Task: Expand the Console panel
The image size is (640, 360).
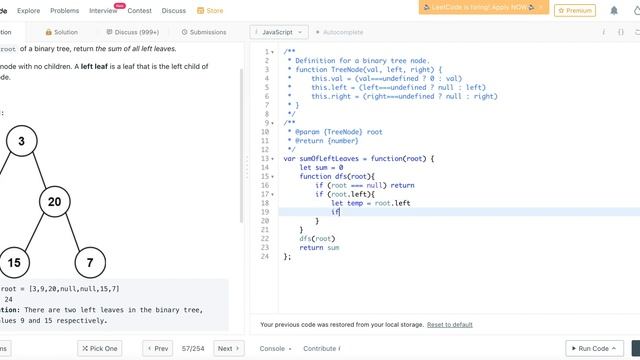Action: 276,349
